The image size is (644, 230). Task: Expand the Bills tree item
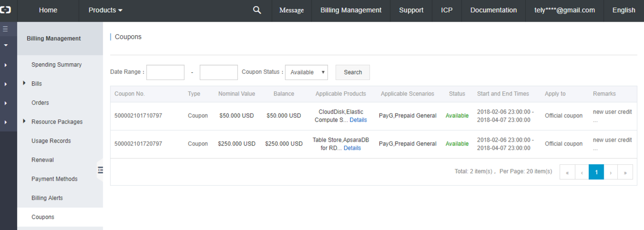tap(24, 83)
